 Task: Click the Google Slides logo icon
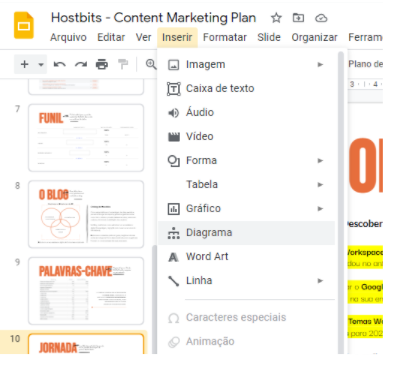tap(24, 25)
